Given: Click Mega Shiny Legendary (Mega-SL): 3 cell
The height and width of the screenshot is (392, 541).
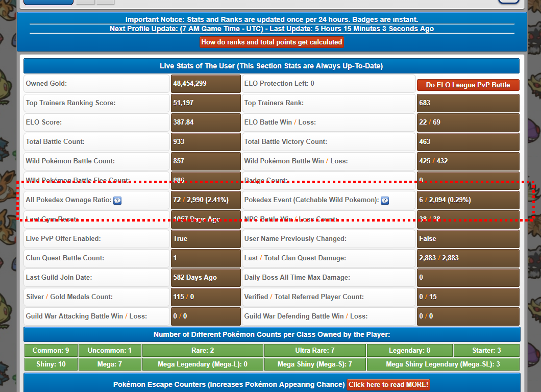Looking at the screenshot, I should pyautogui.click(x=442, y=364).
